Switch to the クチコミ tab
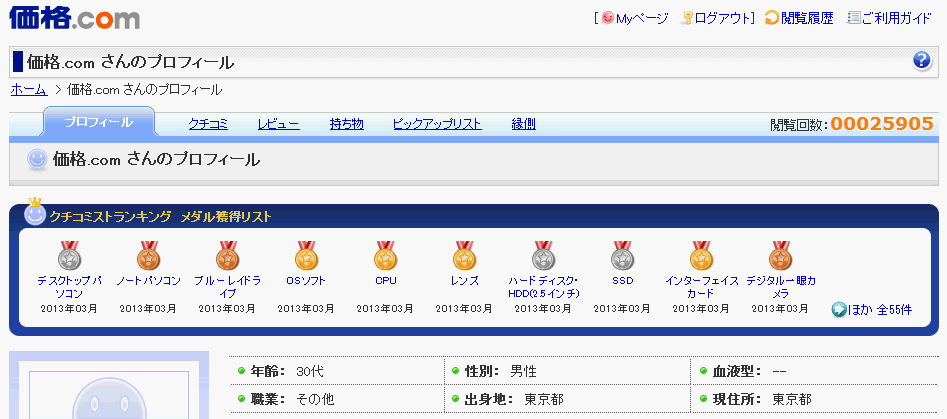Viewport: 947px width, 419px height. point(208,124)
